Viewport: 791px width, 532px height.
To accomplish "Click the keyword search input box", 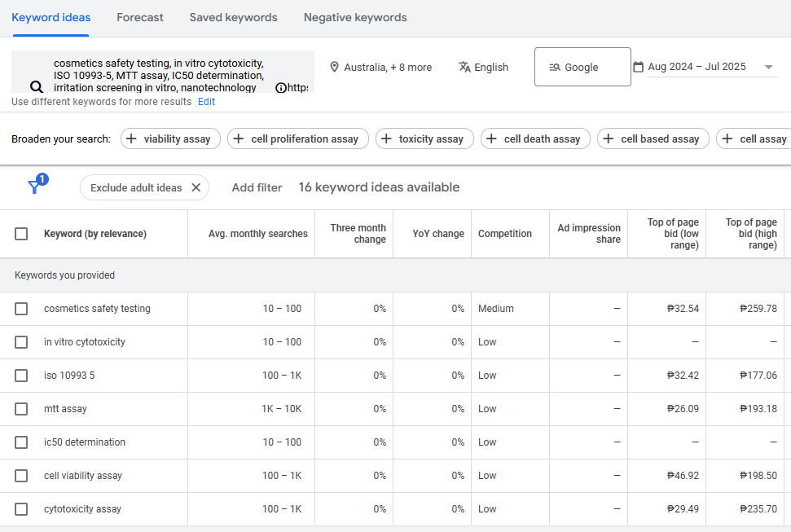I will point(159,74).
